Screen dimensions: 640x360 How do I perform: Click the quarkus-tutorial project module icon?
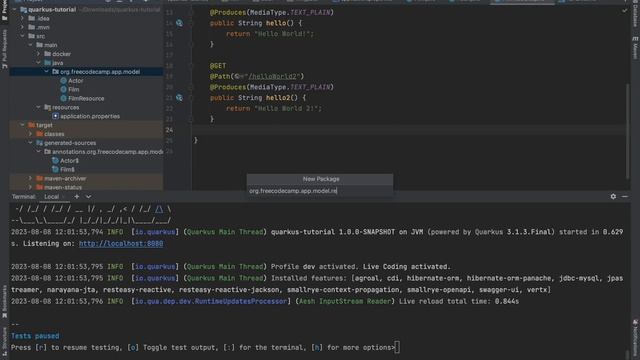tap(24, 9)
